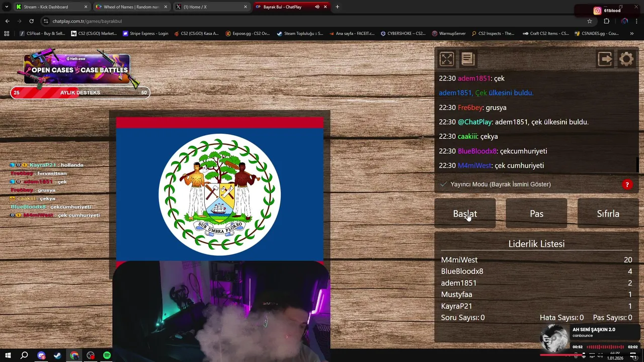
Task: Click the red question mark help icon
Action: click(627, 185)
